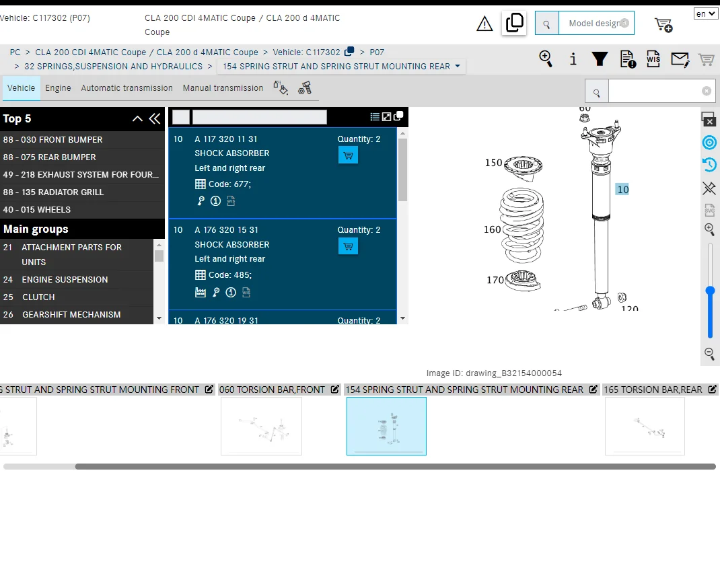Switch to the Engine tab
Image resolution: width=720 pixels, height=588 pixels.
tap(58, 87)
